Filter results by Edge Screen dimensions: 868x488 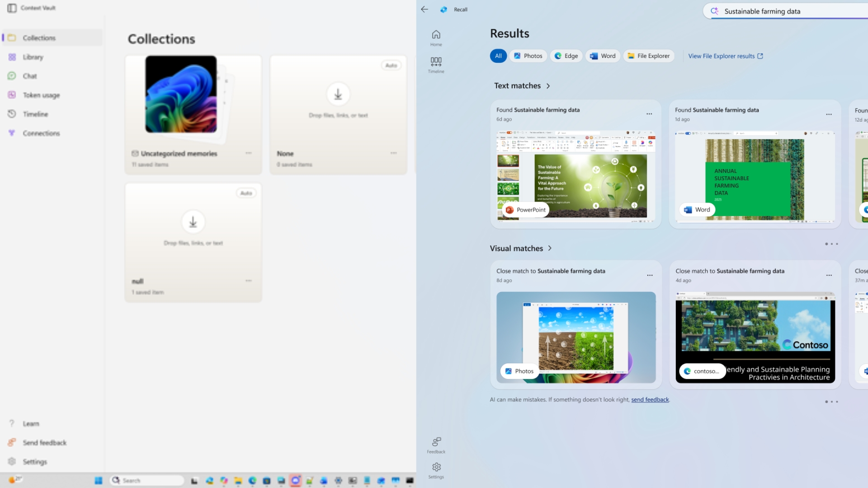point(566,56)
